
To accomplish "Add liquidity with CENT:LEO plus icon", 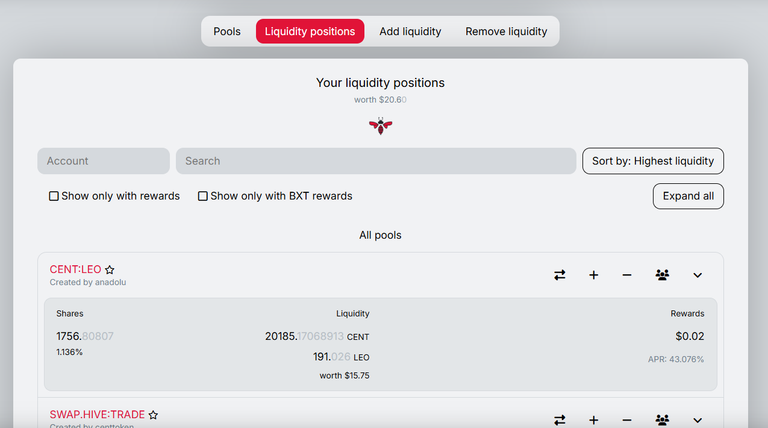I will (594, 275).
